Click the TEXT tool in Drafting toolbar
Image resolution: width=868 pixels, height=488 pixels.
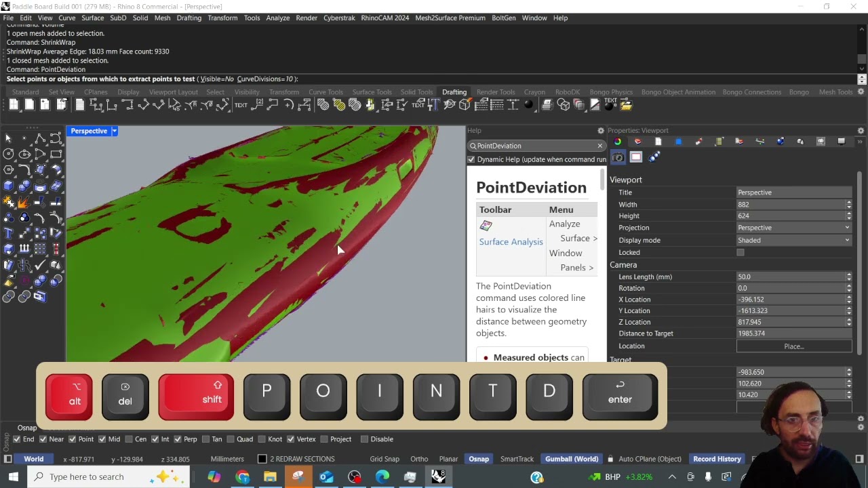241,105
